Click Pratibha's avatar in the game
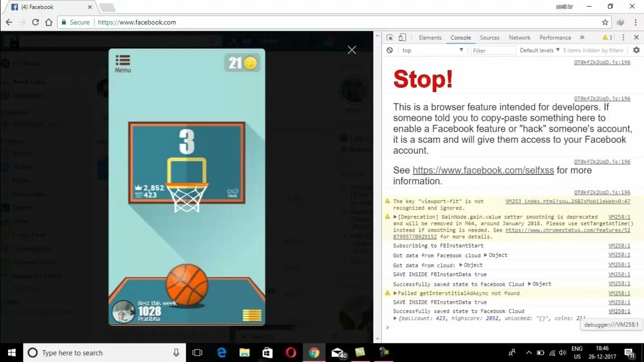 (123, 312)
